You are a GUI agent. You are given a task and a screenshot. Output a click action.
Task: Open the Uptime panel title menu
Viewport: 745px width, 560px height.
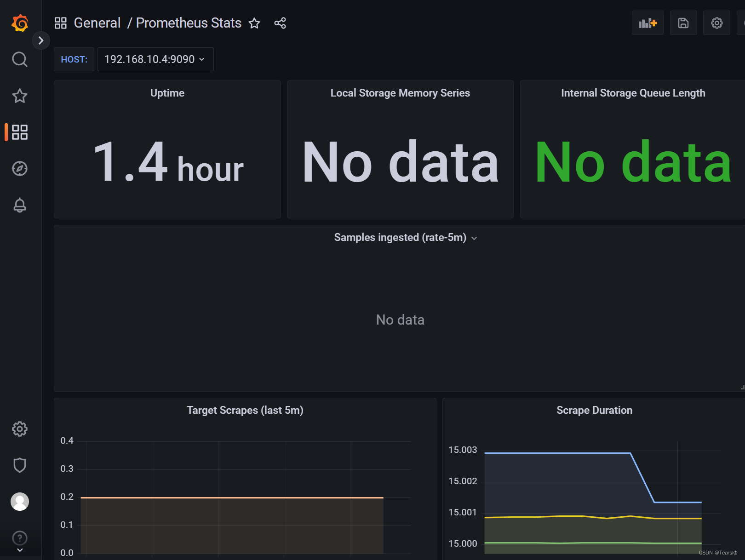pos(167,93)
